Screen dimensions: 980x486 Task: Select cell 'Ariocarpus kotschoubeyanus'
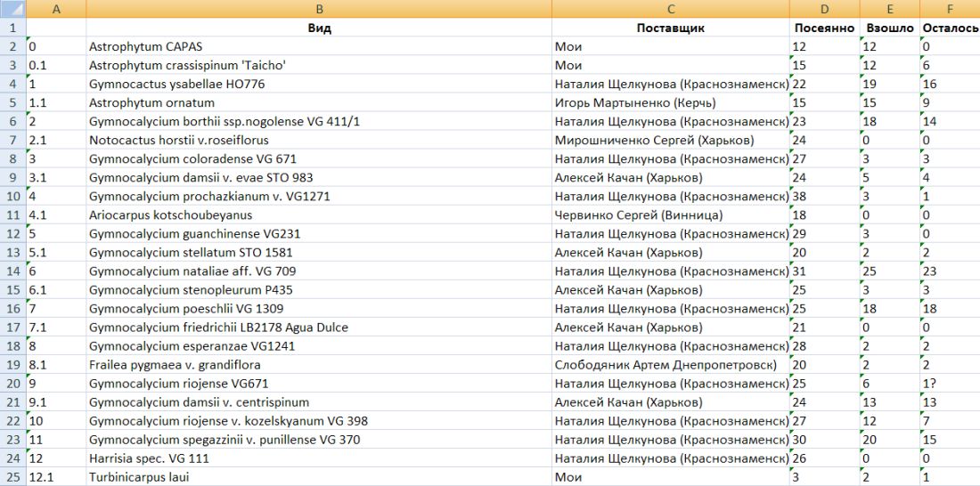(x=319, y=215)
